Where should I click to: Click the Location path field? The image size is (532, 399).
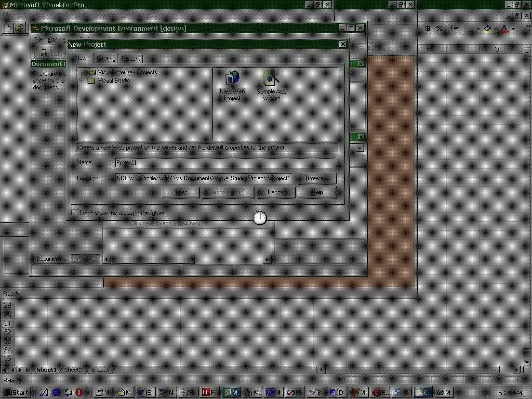pos(204,178)
